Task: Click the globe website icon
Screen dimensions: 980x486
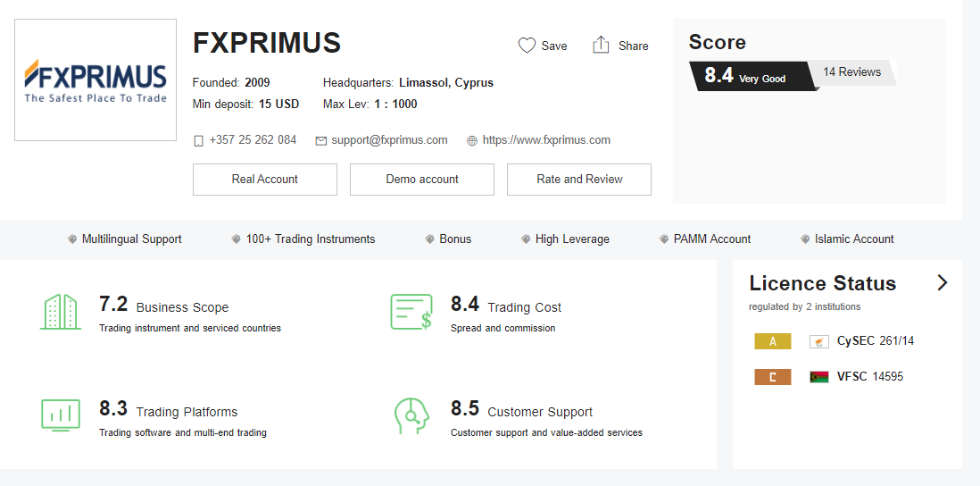Action: 471,140
